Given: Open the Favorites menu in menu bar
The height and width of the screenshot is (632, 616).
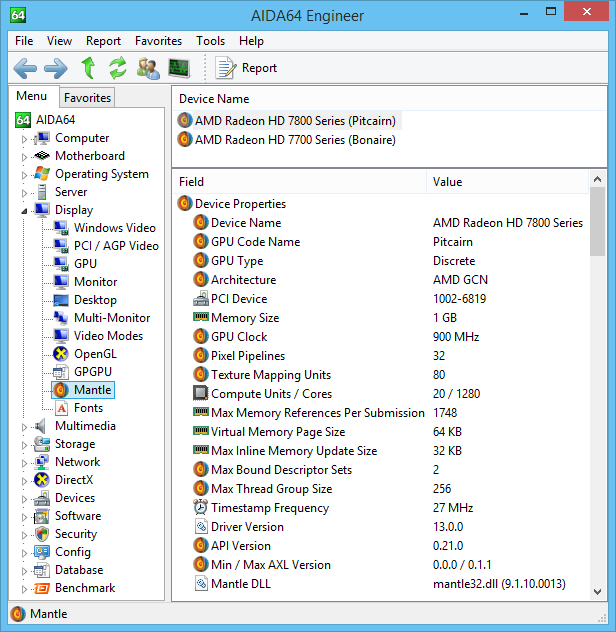Looking at the screenshot, I should pos(158,41).
